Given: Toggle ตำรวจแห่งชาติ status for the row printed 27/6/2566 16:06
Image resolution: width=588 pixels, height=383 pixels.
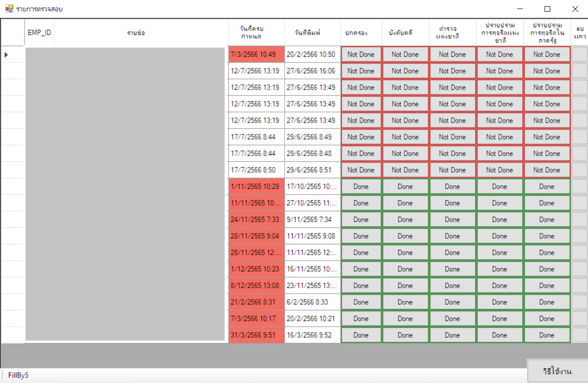Looking at the screenshot, I should [452, 71].
